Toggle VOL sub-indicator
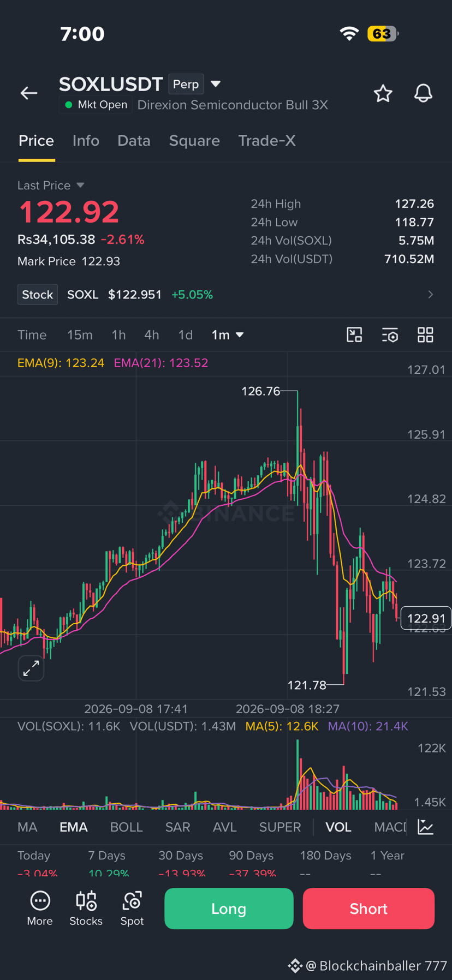The height and width of the screenshot is (980, 452). (x=338, y=827)
